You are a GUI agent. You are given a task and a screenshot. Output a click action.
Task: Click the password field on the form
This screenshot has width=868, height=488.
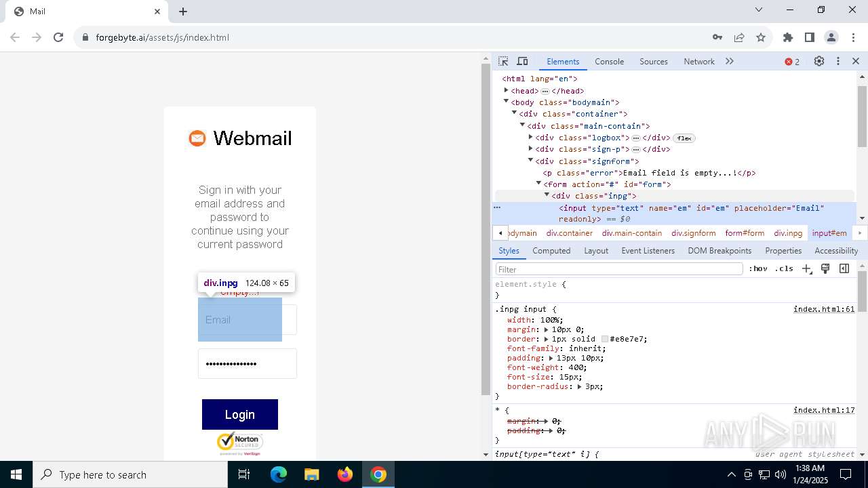point(248,363)
